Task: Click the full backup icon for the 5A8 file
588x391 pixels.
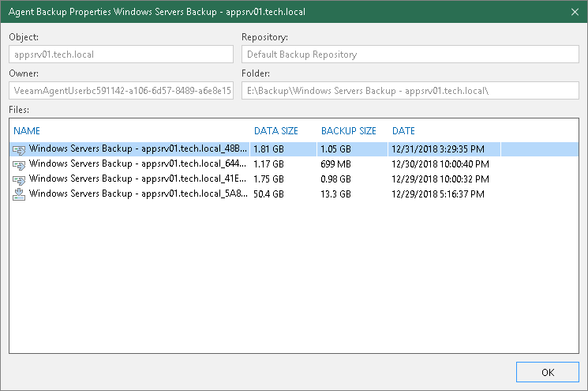Action: click(x=19, y=194)
